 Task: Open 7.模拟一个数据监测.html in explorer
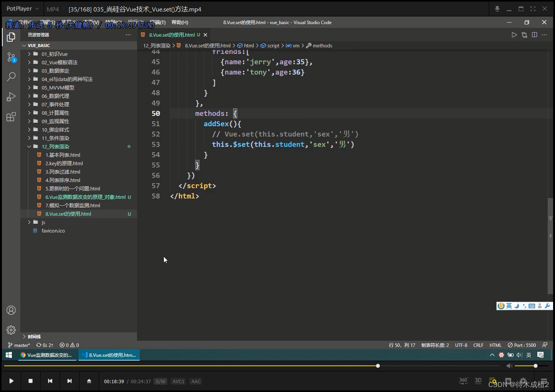(78, 205)
